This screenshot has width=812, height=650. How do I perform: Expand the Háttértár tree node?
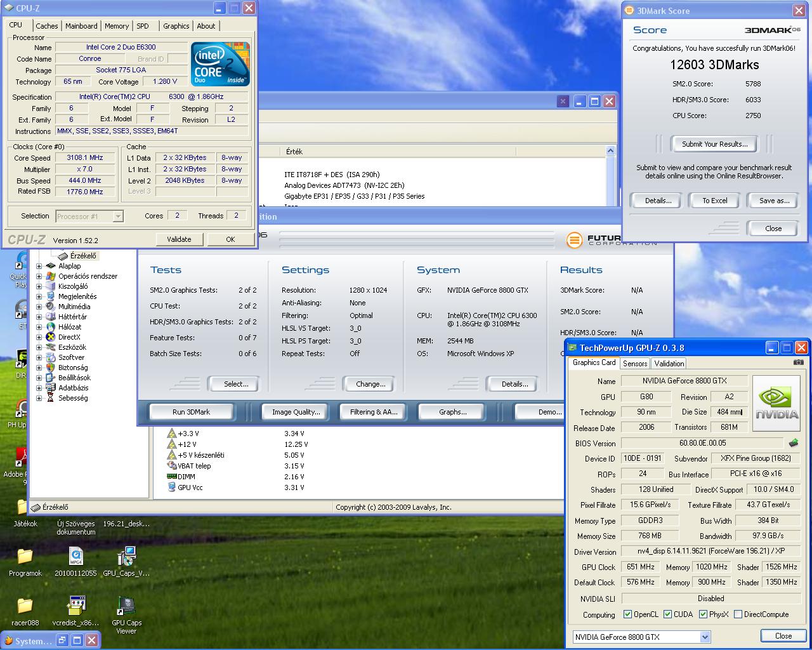pos(39,317)
